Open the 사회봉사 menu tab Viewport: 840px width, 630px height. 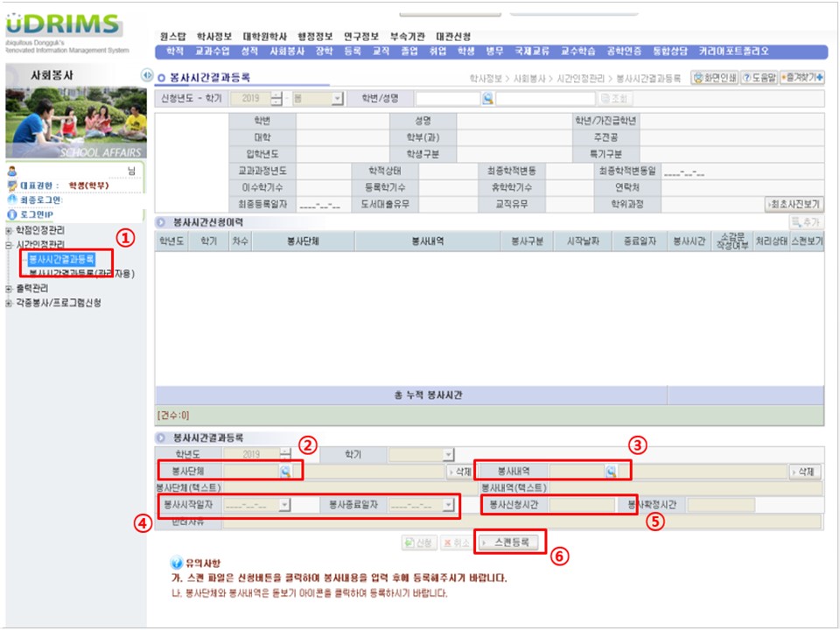click(x=286, y=52)
